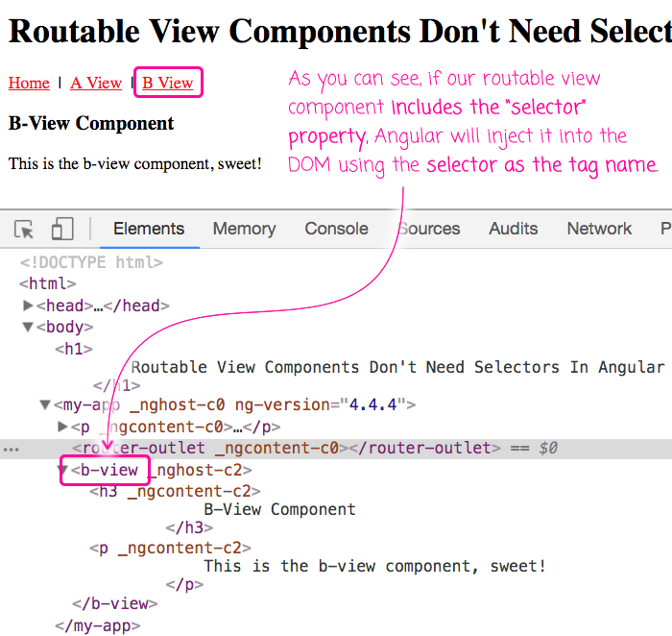Expand the p _ngcontent-c0 node
The image size is (672, 636).
coord(62,427)
